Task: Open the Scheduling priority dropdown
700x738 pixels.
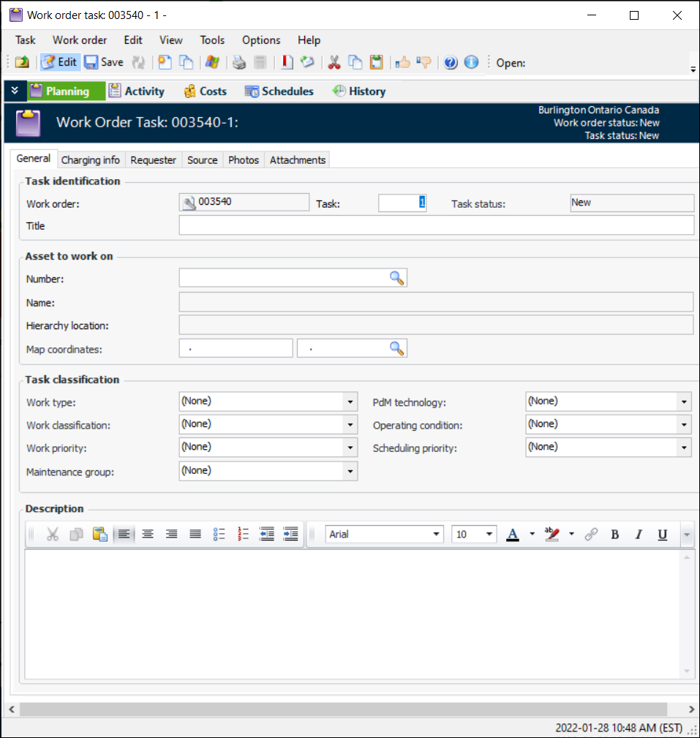Action: click(x=684, y=448)
